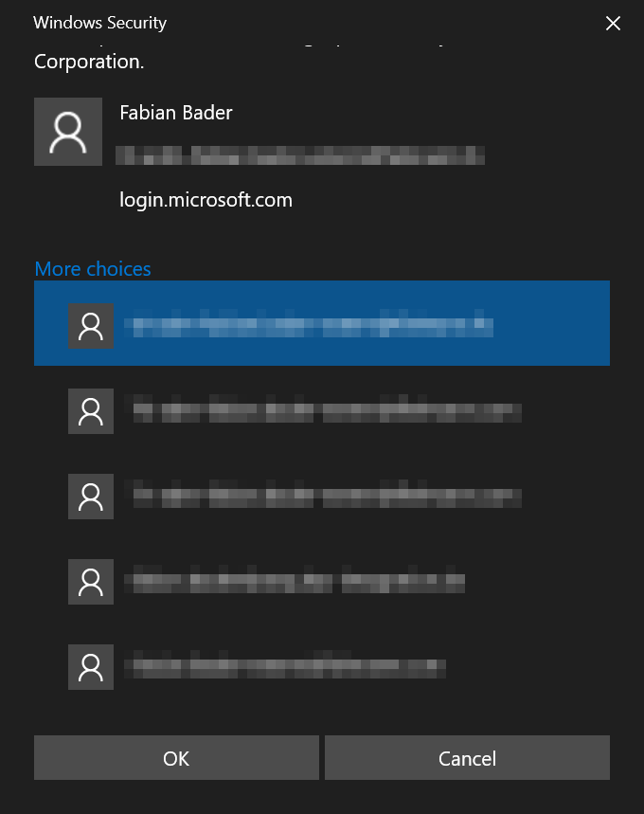Click the avatar icon of the last listed credential

90,666
